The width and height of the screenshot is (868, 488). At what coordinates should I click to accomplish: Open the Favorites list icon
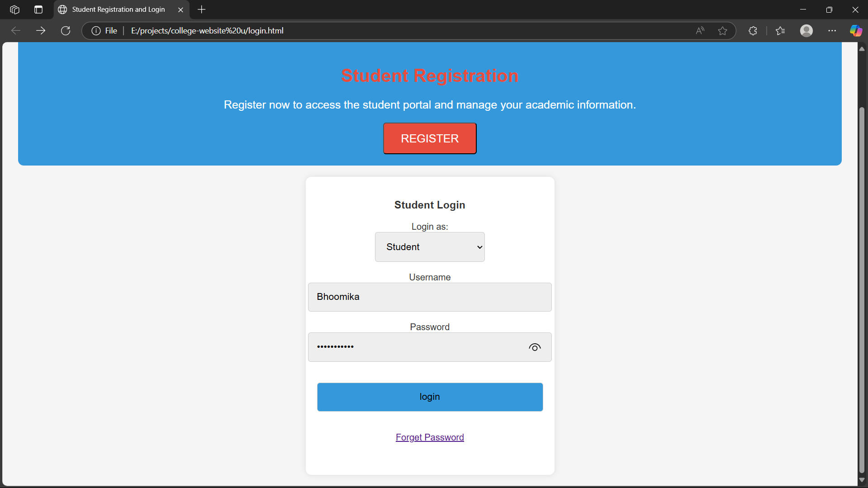(x=780, y=31)
